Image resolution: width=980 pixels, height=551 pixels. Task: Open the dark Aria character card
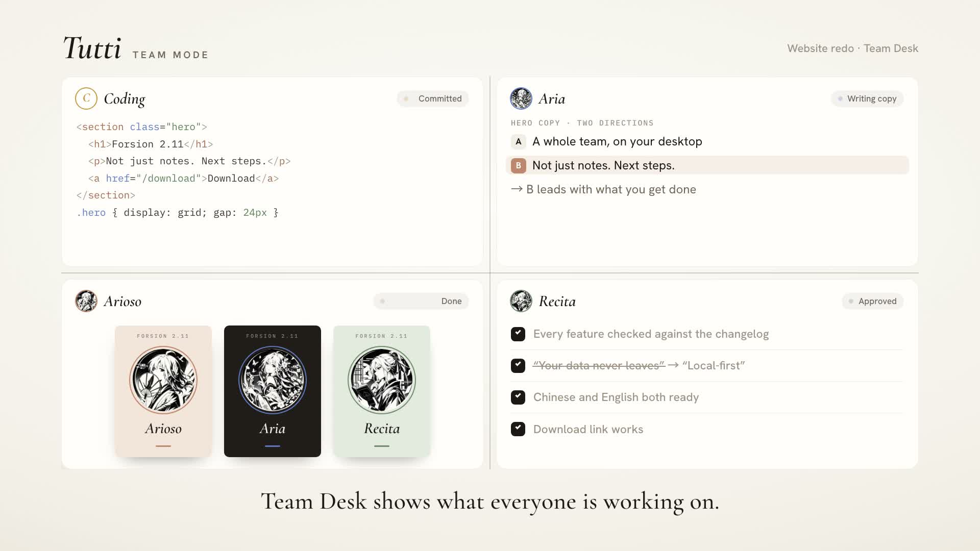point(273,391)
